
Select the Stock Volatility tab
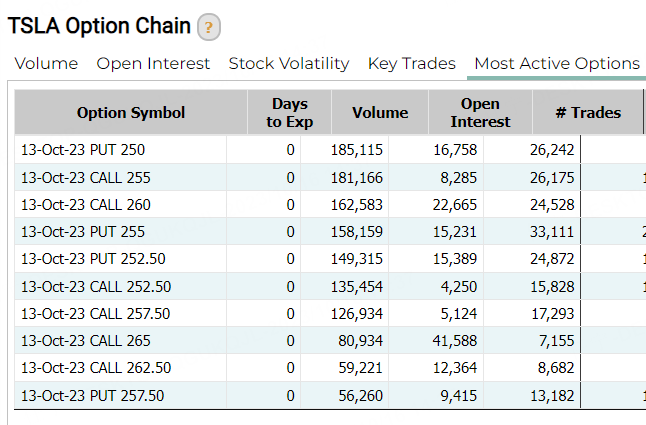(x=289, y=63)
